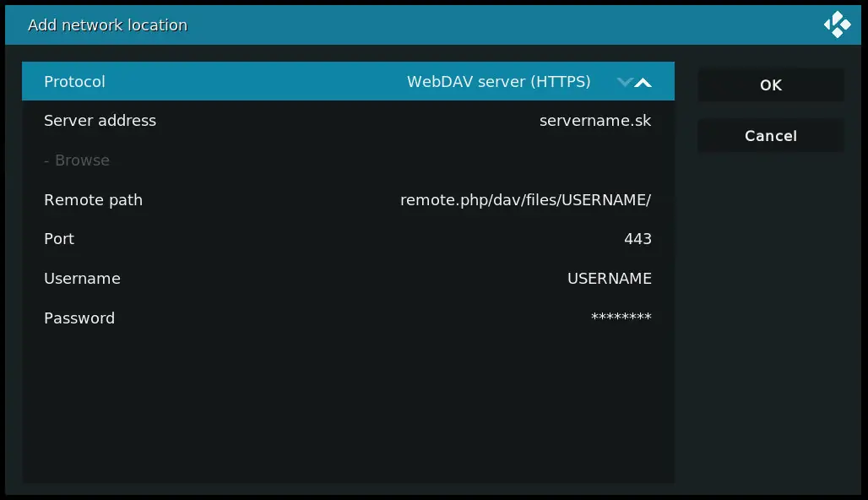Click the servername.sk address value

[595, 121]
